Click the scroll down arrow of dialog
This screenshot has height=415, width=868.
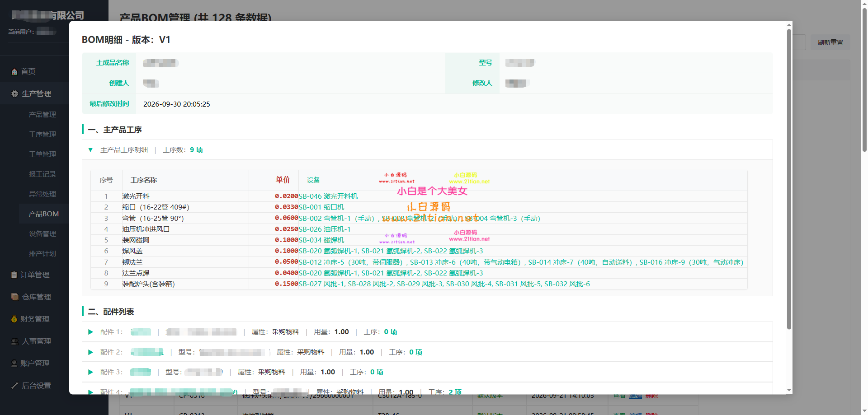tap(789, 390)
